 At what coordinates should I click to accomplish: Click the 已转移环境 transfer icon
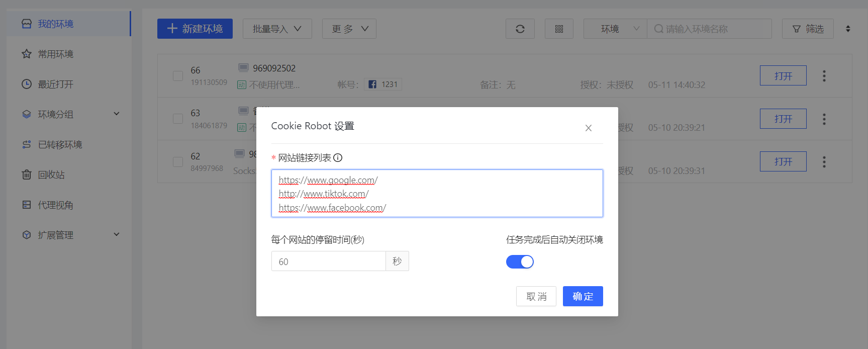(27, 144)
